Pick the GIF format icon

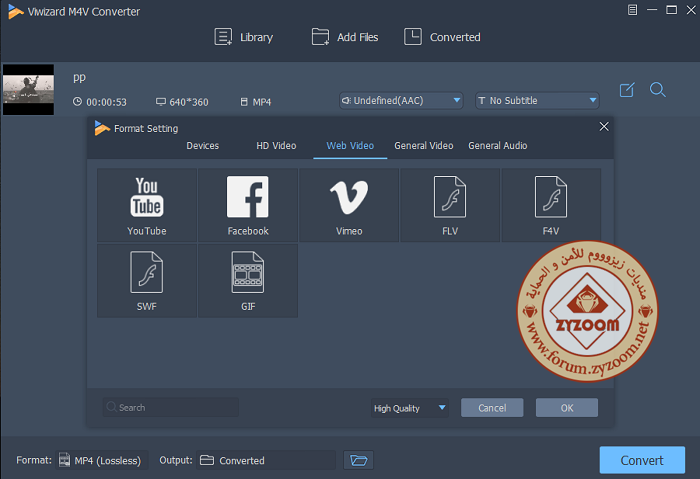248,272
